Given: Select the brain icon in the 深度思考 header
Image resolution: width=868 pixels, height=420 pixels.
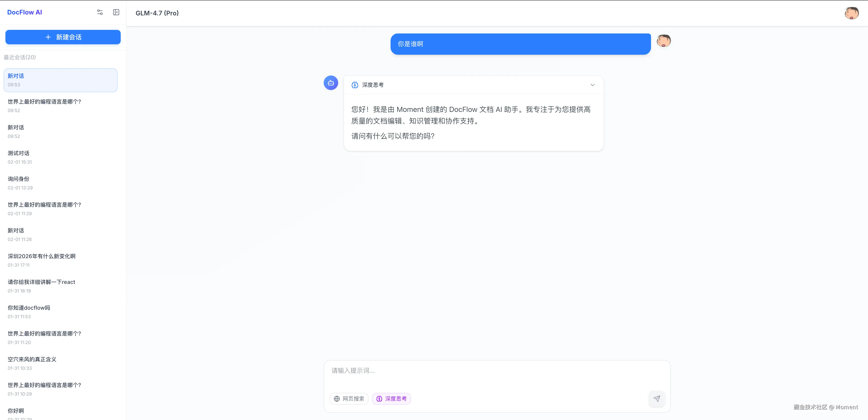Looking at the screenshot, I should (x=355, y=85).
